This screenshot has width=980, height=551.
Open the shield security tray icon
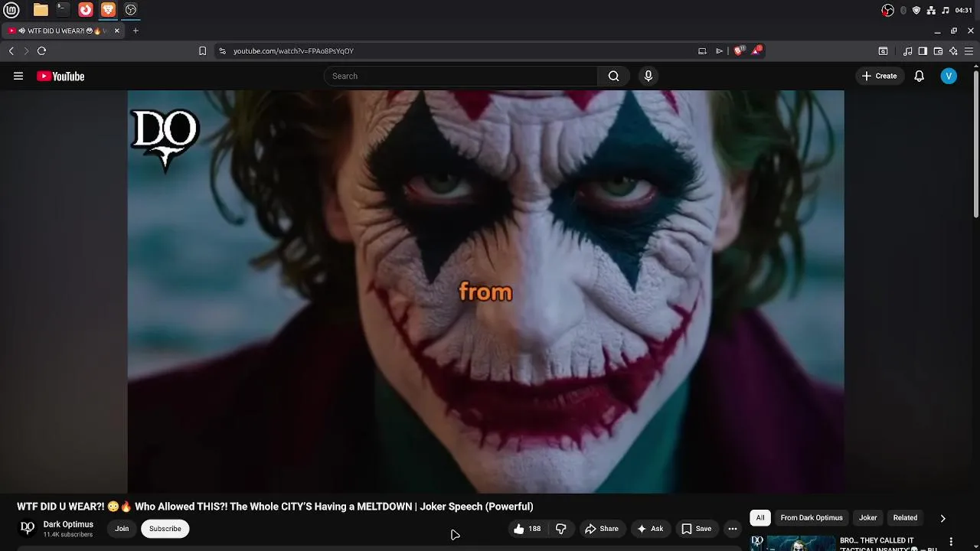click(916, 10)
